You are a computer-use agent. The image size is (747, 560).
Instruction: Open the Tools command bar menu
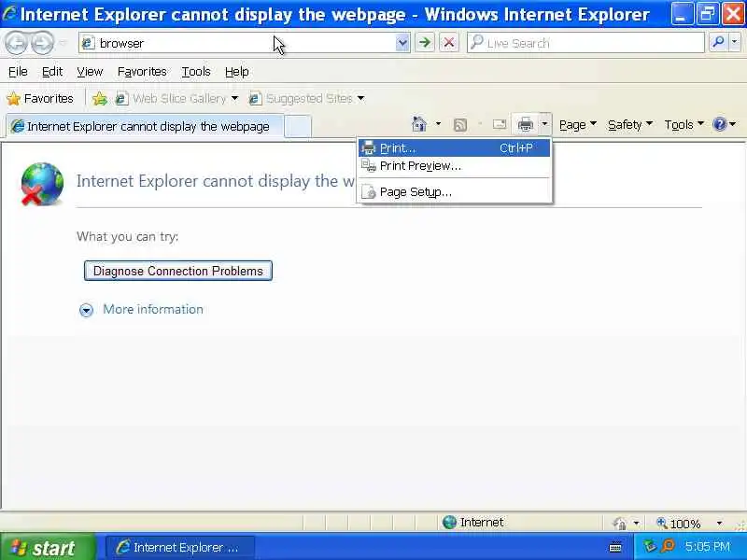click(684, 125)
